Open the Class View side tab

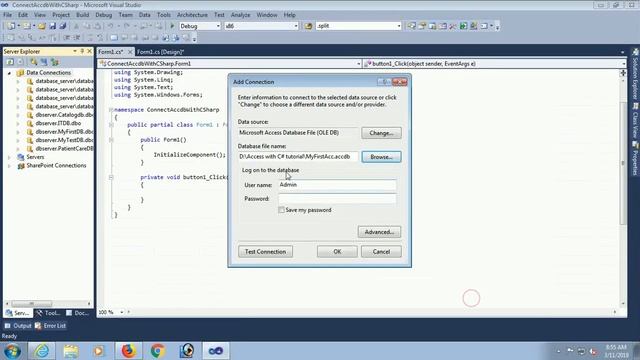[x=636, y=121]
